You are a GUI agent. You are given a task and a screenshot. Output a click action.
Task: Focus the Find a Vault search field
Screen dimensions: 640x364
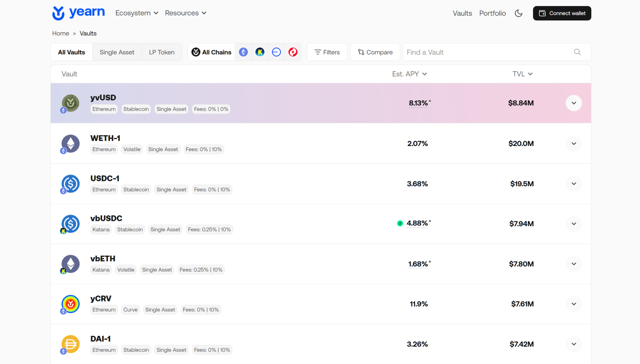pyautogui.click(x=497, y=52)
